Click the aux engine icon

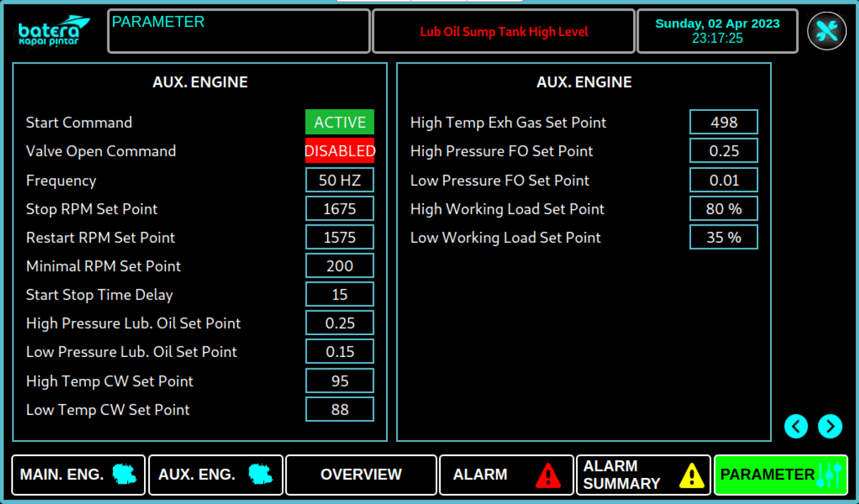click(x=261, y=474)
